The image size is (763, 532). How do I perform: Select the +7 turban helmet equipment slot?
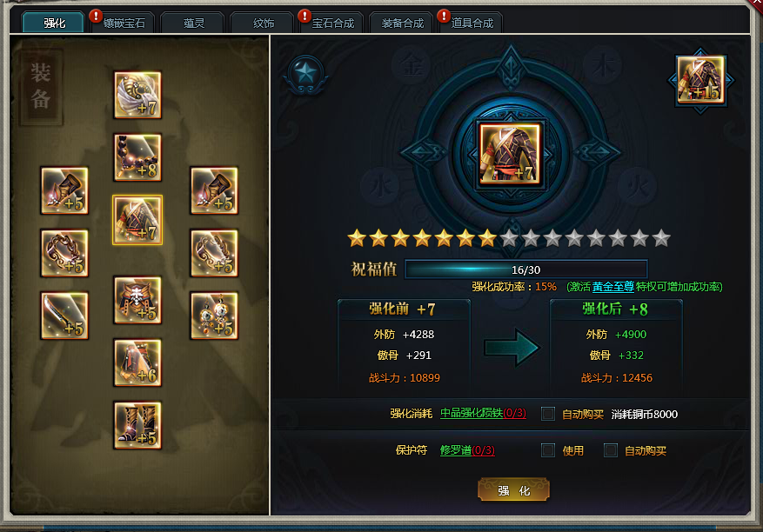(x=137, y=95)
